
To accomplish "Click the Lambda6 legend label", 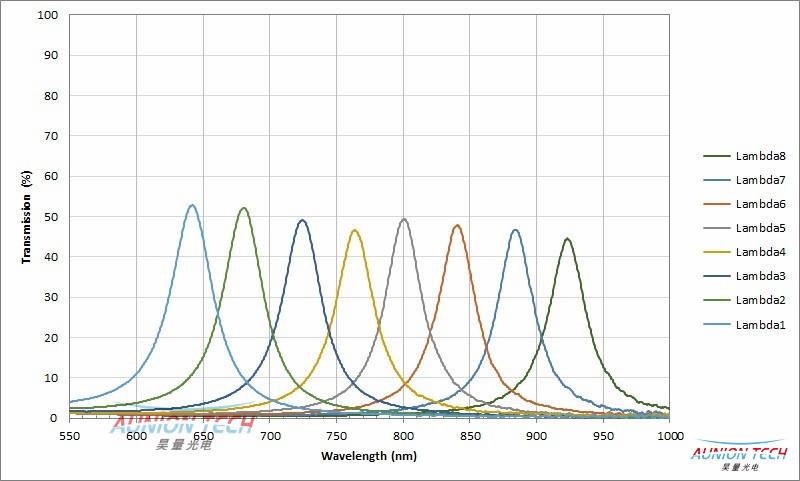I will pyautogui.click(x=759, y=204).
